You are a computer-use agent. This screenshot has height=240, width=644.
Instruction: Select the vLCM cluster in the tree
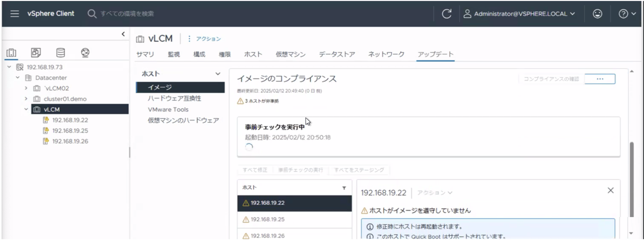pos(80,109)
